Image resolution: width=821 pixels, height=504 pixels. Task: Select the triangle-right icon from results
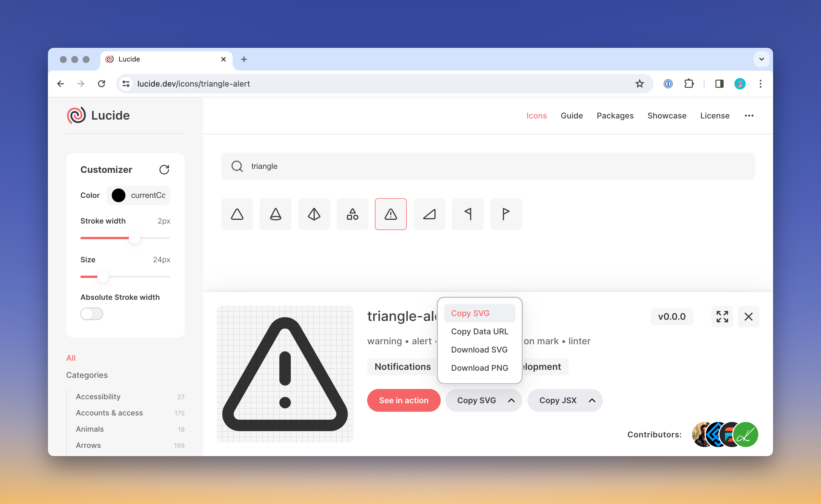pos(429,214)
